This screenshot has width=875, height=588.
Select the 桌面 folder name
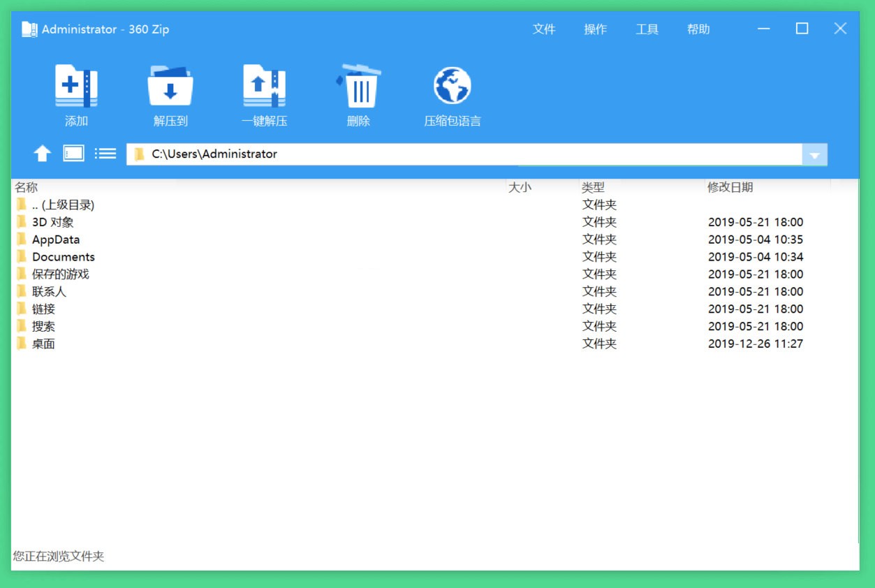(x=43, y=344)
